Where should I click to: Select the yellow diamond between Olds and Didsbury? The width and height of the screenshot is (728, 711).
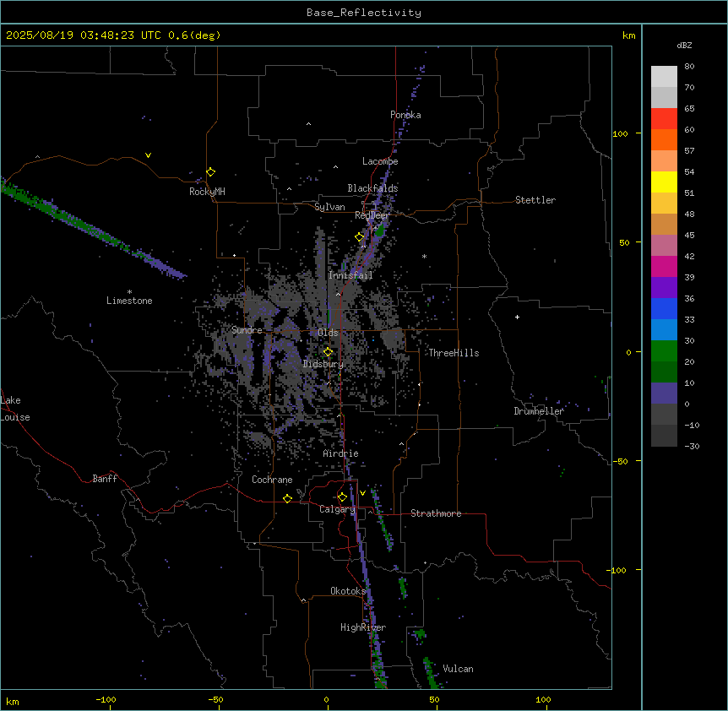[x=328, y=352]
